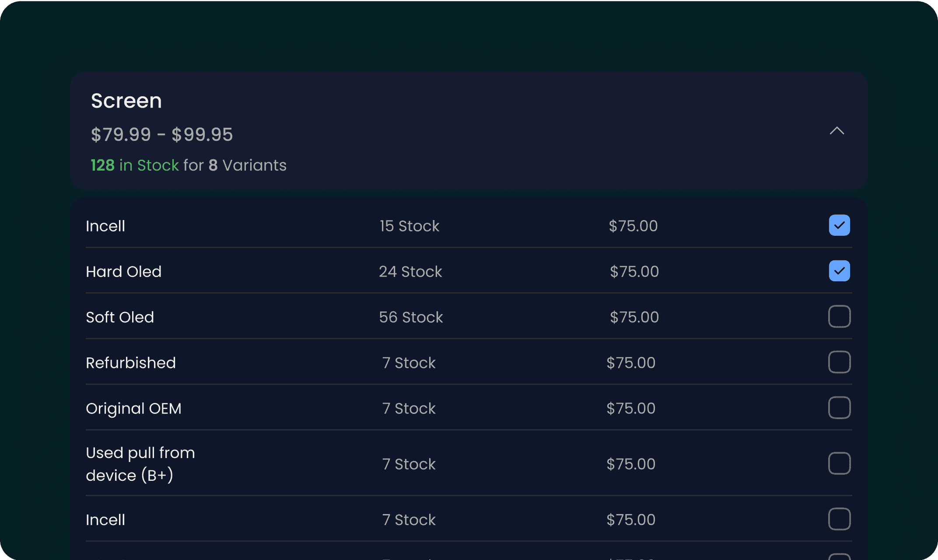938x560 pixels.
Task: Tick the checkbox for Incell with 7 Stock
Action: (839, 519)
